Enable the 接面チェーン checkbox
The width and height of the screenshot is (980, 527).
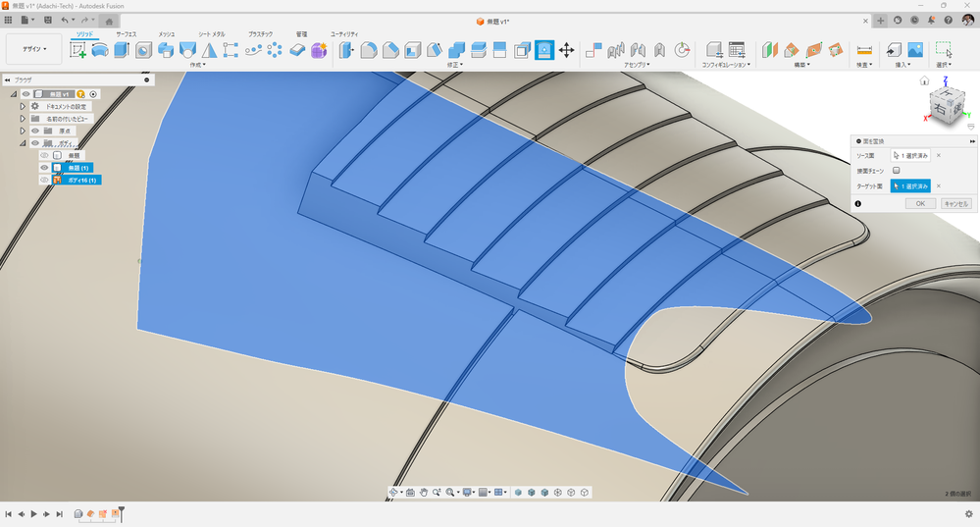point(897,170)
